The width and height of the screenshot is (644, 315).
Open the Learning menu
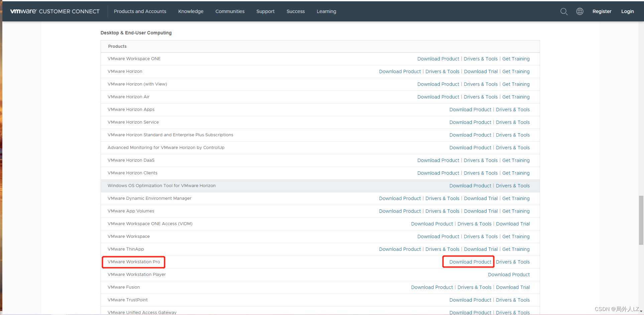[x=327, y=11]
